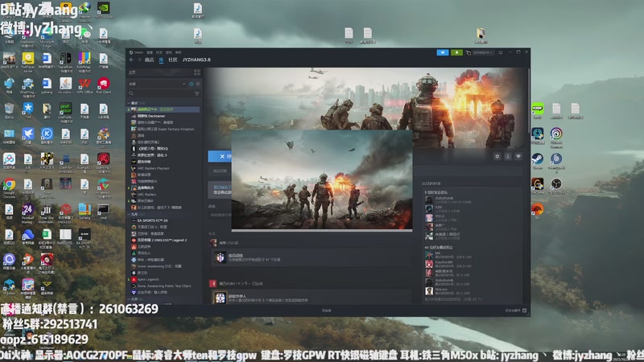Click the blue announcements megaphone button
This screenshot has width=644, height=362.
tap(442, 52)
